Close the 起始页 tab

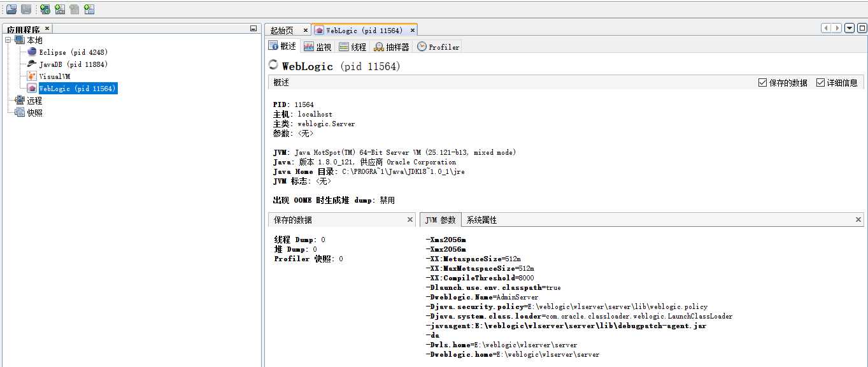(x=306, y=30)
